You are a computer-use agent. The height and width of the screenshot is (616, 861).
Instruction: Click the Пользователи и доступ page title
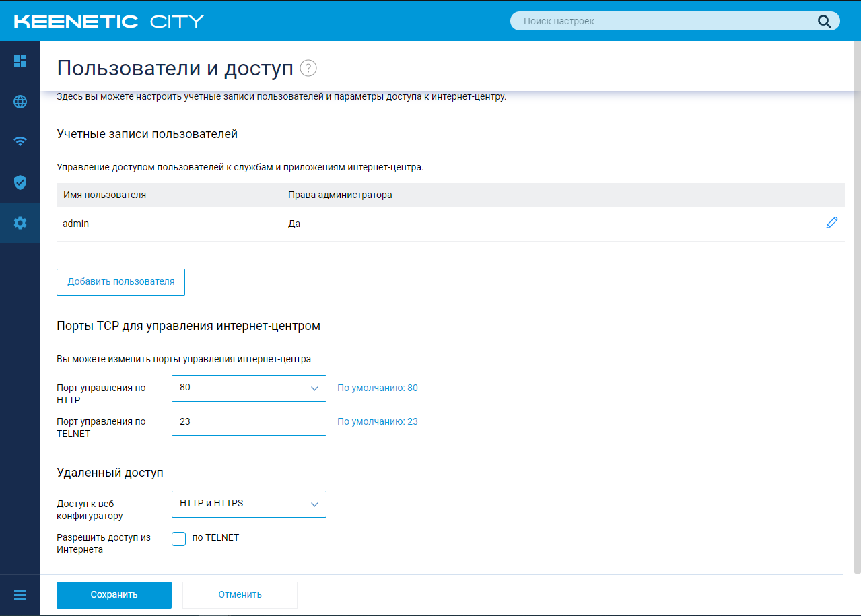pyautogui.click(x=175, y=68)
